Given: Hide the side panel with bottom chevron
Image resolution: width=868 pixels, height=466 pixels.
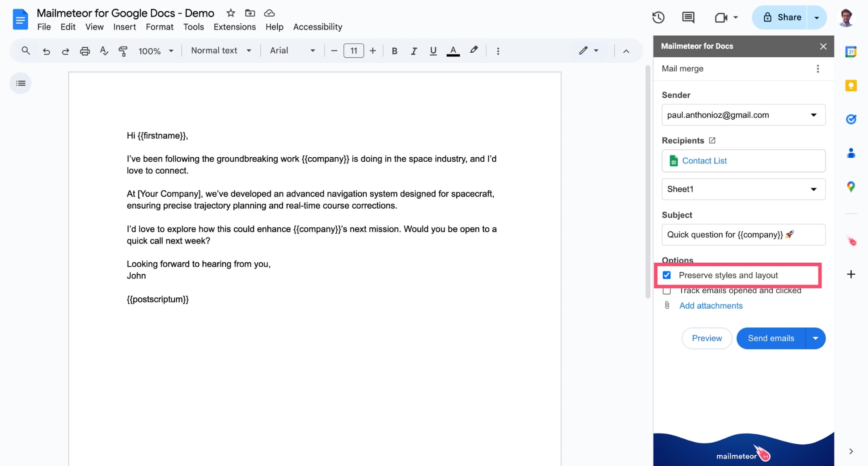Looking at the screenshot, I should click(x=851, y=451).
